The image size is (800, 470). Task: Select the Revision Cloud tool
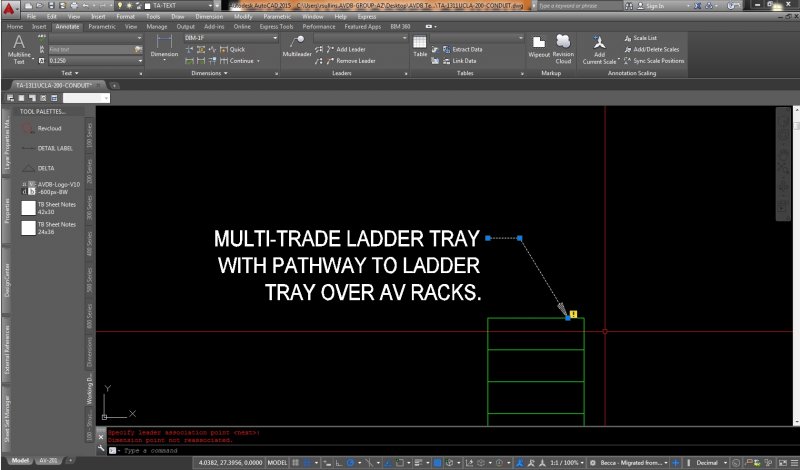(563, 48)
